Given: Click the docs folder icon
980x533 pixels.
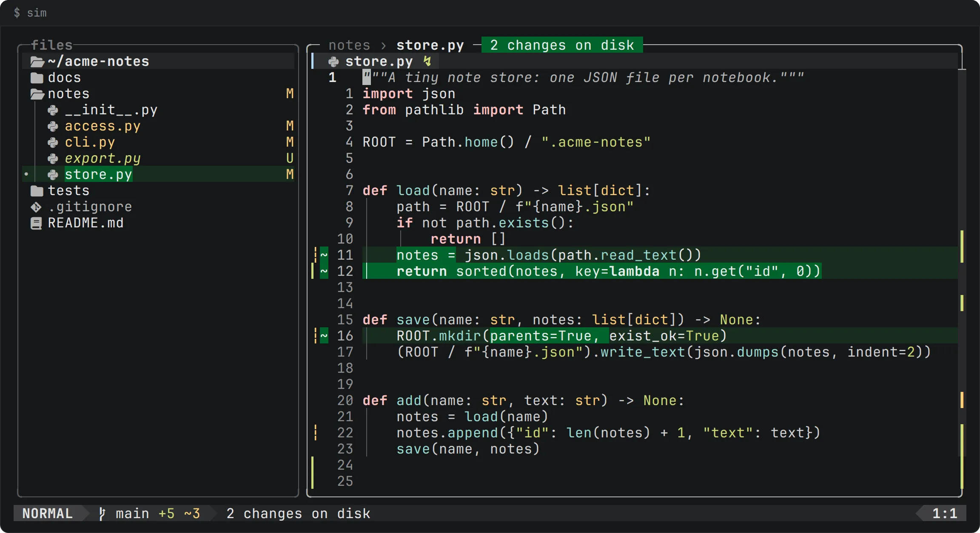Looking at the screenshot, I should [x=37, y=78].
